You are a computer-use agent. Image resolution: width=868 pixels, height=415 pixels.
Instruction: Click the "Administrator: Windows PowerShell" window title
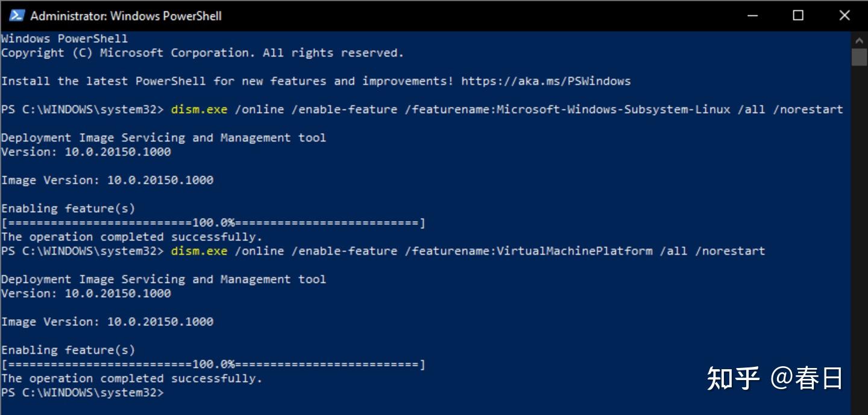click(x=126, y=16)
